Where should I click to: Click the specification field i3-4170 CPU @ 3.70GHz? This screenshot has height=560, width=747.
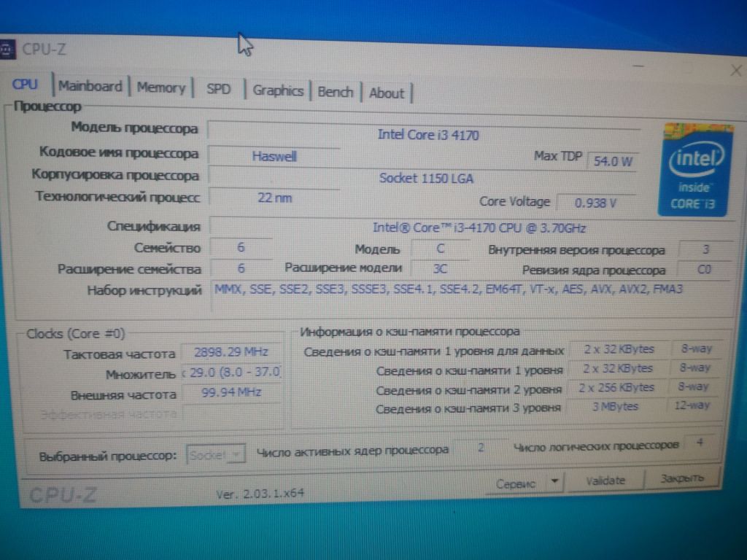coord(472,227)
